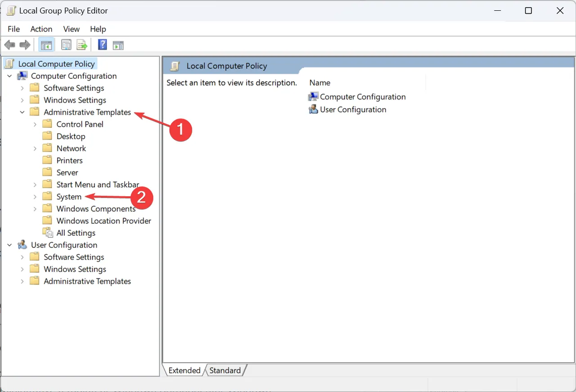Screen dimensions: 576x392
Task: Click the Export List toolbar icon
Action: (81, 45)
